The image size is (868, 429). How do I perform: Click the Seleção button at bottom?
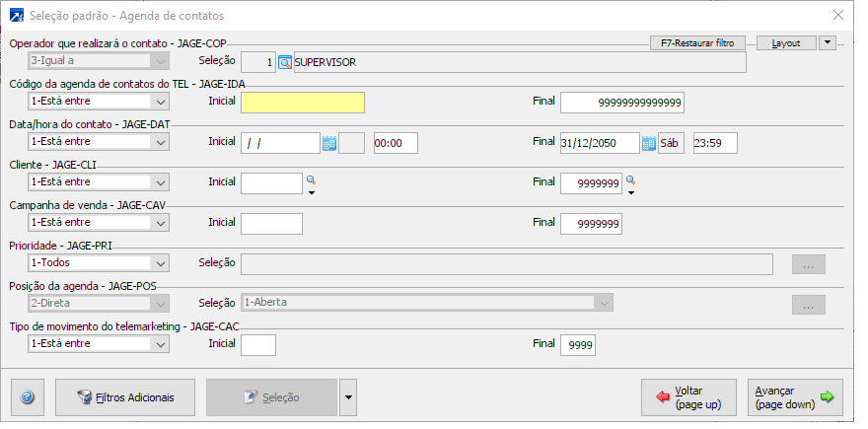click(x=272, y=397)
